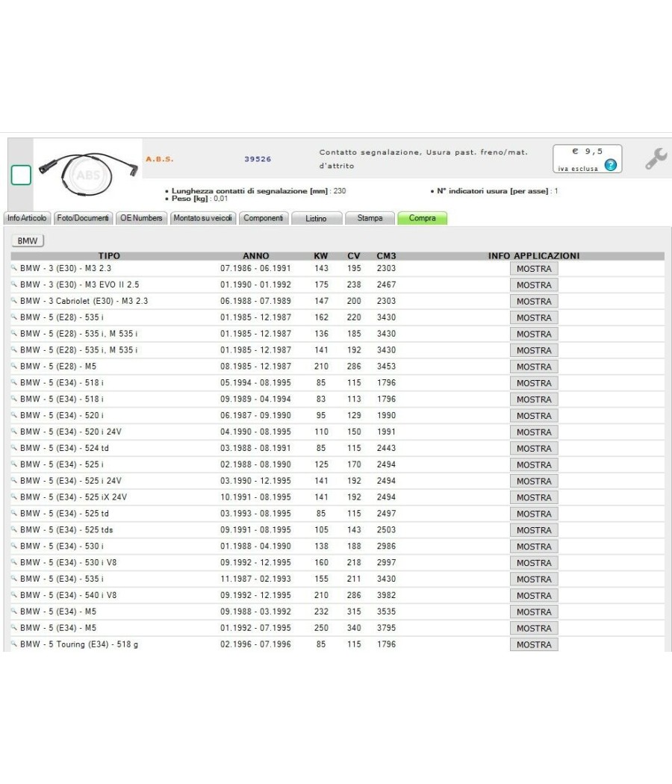
Task: Tick the article selection checkbox
Action: [x=21, y=175]
